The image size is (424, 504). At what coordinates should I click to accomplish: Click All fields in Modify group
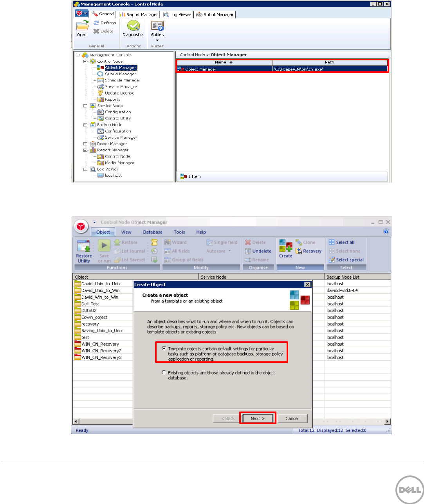click(177, 251)
